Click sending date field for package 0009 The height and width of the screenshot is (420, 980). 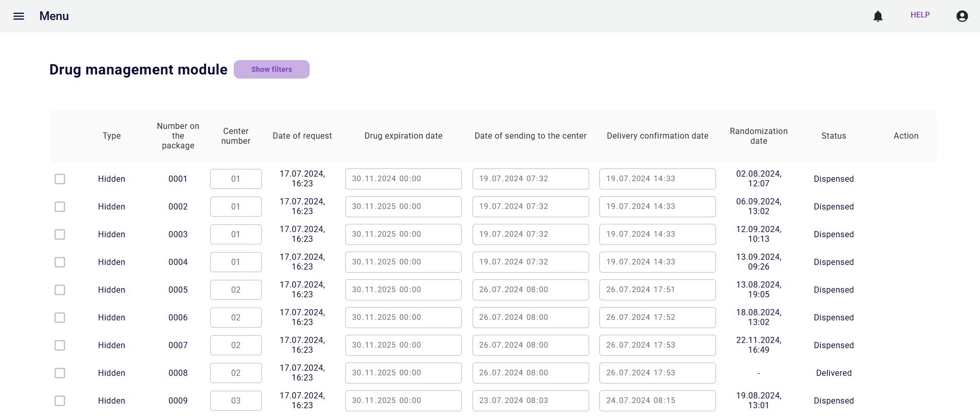tap(530, 400)
